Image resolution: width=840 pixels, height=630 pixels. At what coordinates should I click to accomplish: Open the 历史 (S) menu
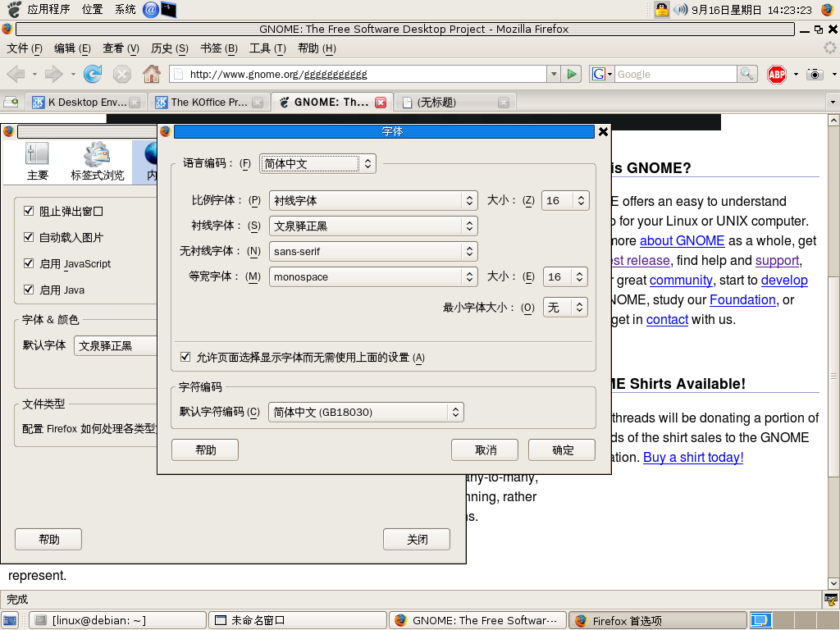169,48
